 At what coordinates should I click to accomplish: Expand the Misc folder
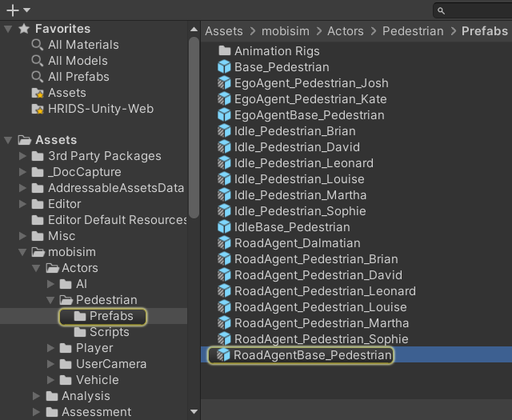[x=22, y=236]
